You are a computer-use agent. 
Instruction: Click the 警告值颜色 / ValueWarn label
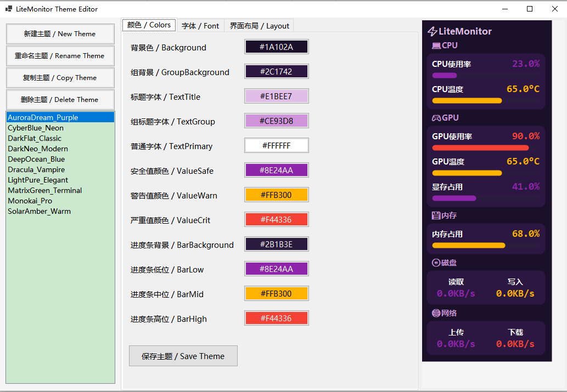point(174,196)
